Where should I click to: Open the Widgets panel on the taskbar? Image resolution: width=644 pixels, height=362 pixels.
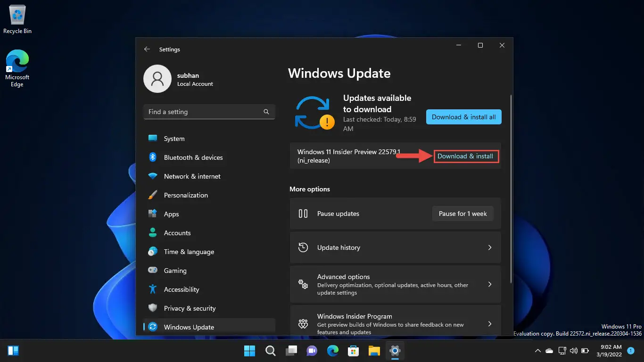coord(13,351)
